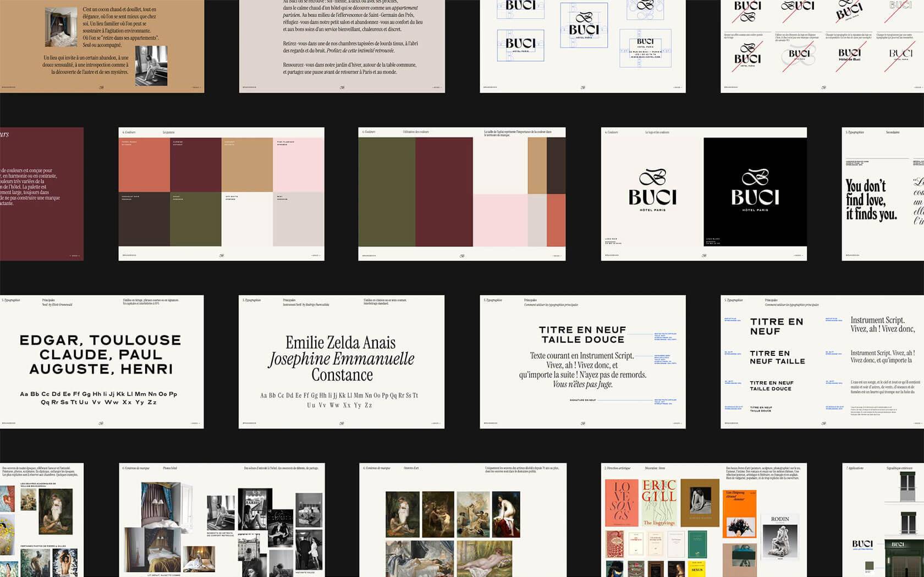Select the center BUCI logo with blue guides

[584, 25]
